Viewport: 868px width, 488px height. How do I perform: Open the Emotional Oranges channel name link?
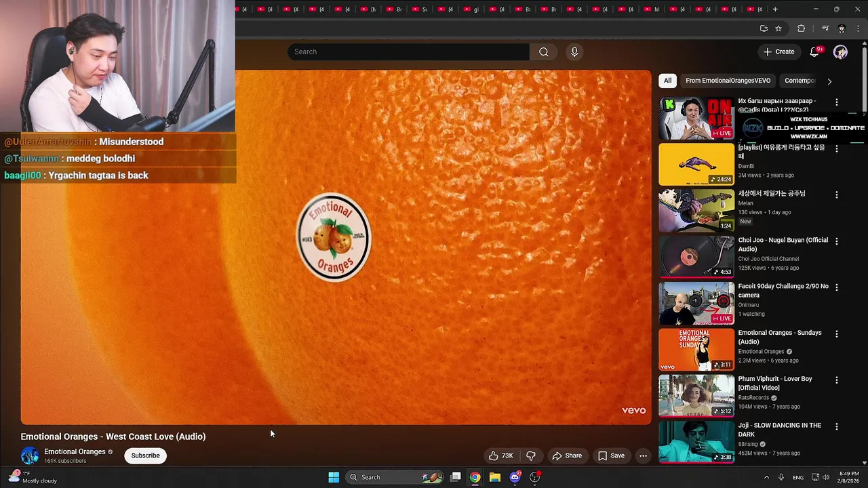[75, 451]
